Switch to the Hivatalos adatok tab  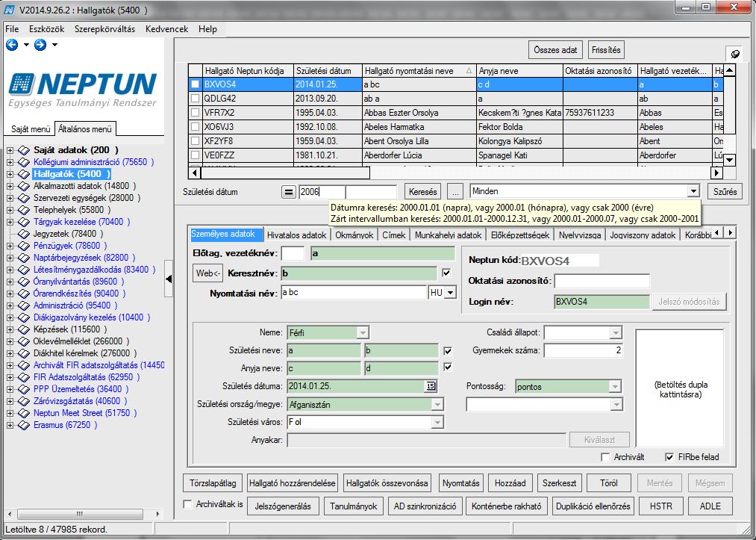coord(296,235)
